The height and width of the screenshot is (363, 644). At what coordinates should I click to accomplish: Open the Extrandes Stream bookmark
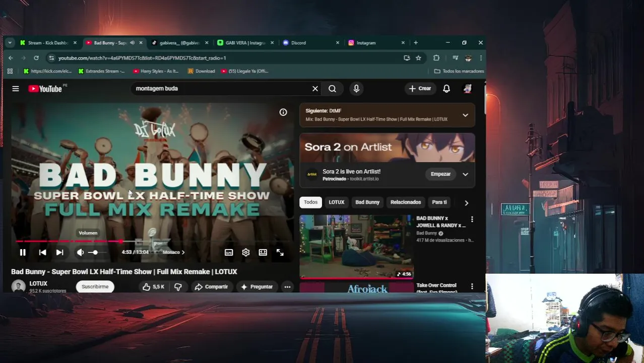101,71
